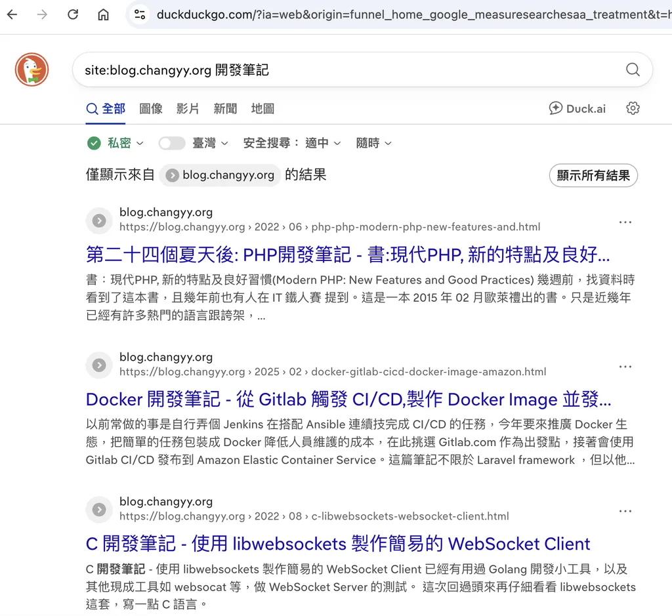Expand the 臺灣 region dropdown

[x=211, y=143]
